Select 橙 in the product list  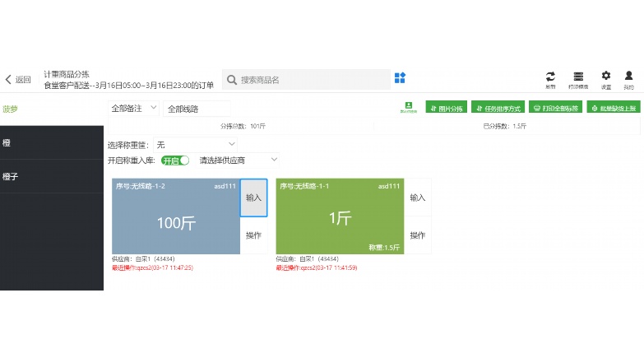[52, 142]
